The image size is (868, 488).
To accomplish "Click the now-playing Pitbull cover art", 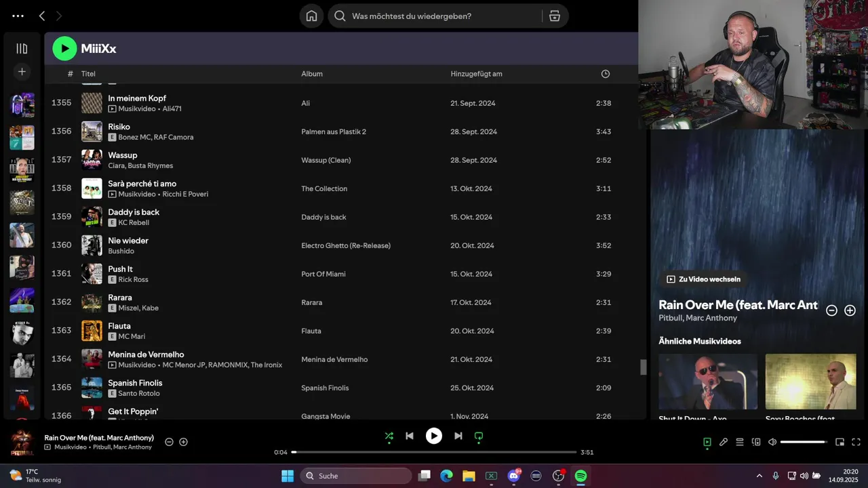I will 22,442.
